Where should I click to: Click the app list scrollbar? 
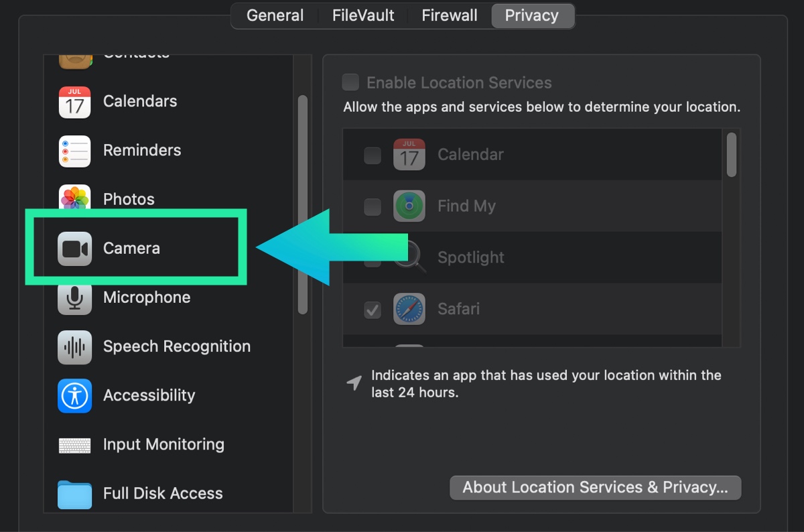(x=731, y=155)
